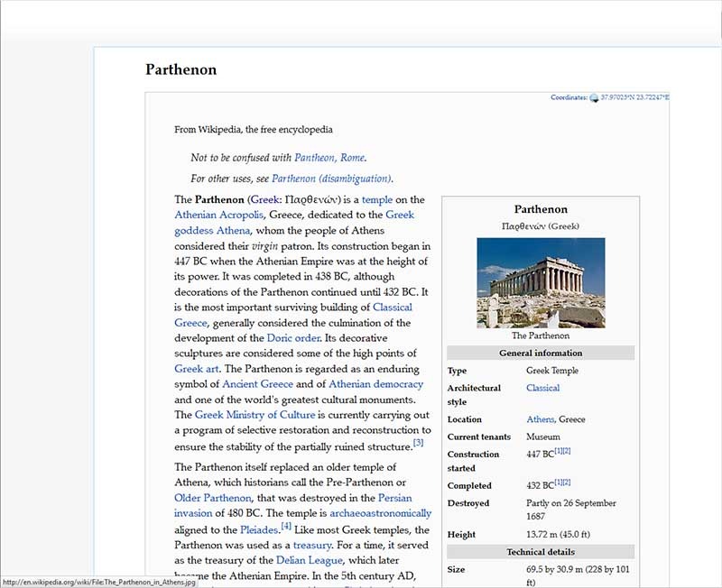Click footnote reference [3]
This screenshot has height=588, width=722.
[x=418, y=443]
